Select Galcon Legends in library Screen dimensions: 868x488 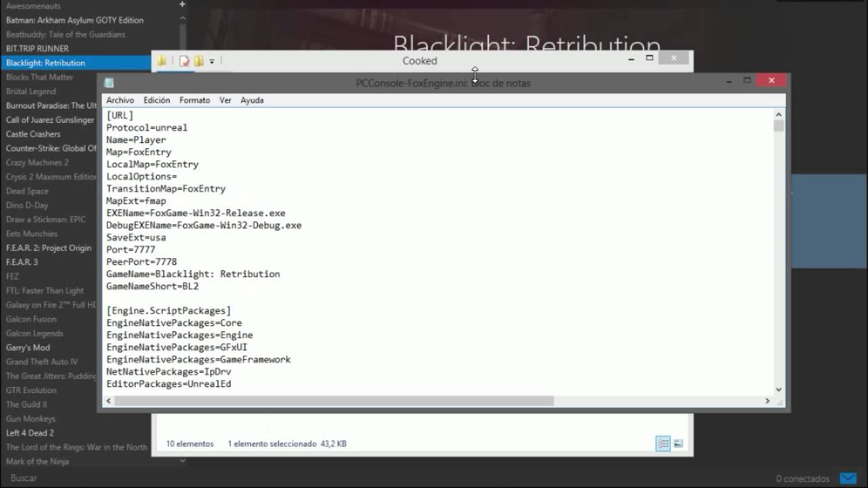tap(35, 333)
